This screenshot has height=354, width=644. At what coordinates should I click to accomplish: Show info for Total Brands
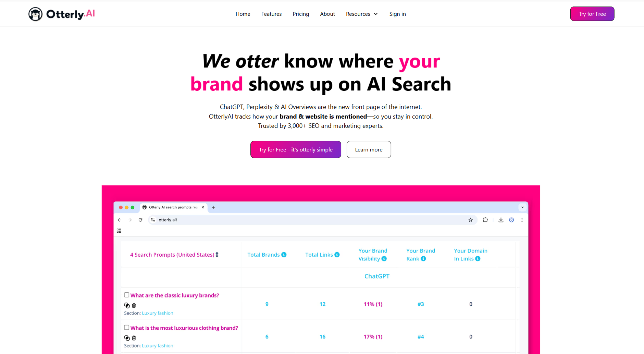point(284,255)
